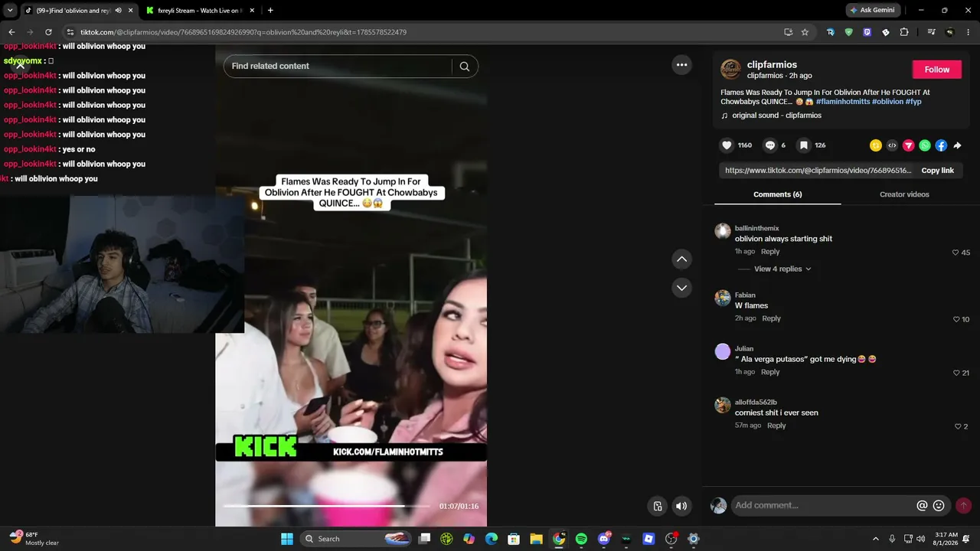980x551 pixels.
Task: Reply to alloffda562lb's comment
Action: 776,425
